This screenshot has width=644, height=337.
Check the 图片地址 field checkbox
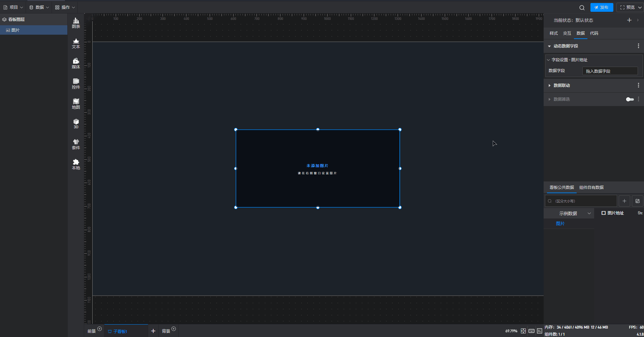[x=604, y=213]
